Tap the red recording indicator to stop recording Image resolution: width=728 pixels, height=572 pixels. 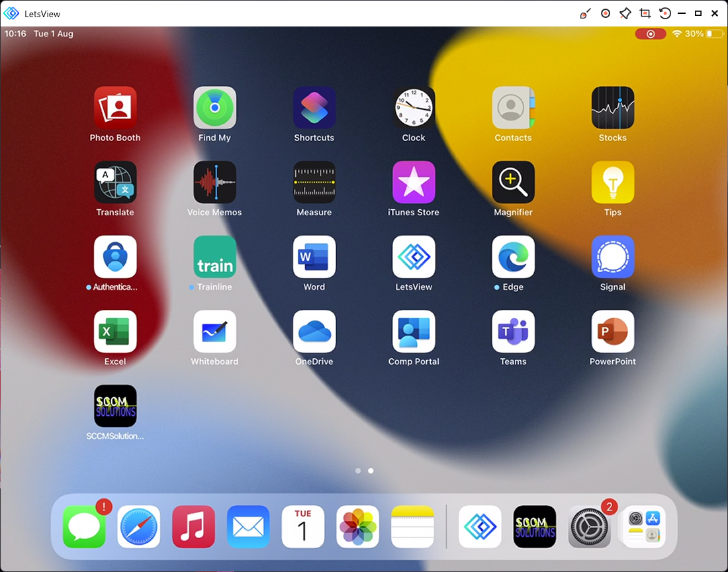(651, 33)
